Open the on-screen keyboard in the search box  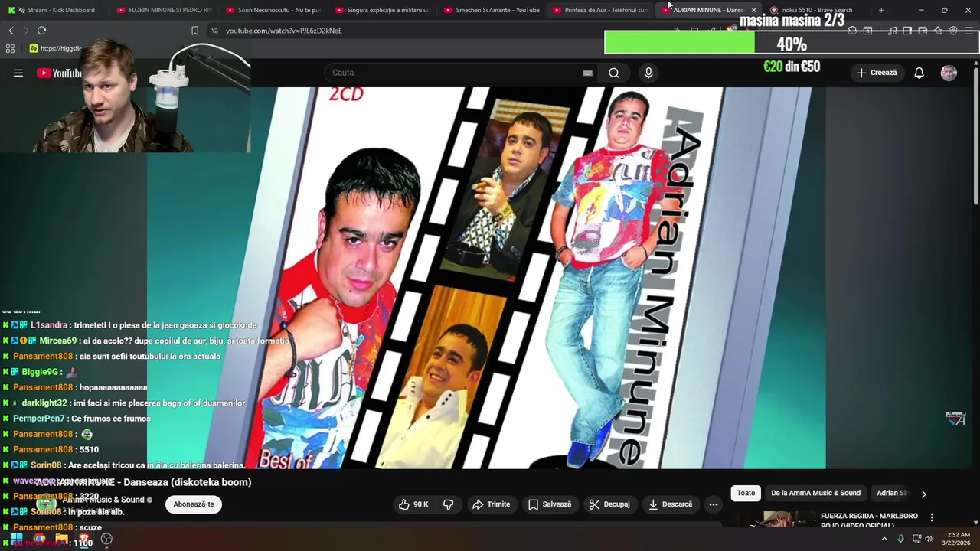[x=587, y=73]
